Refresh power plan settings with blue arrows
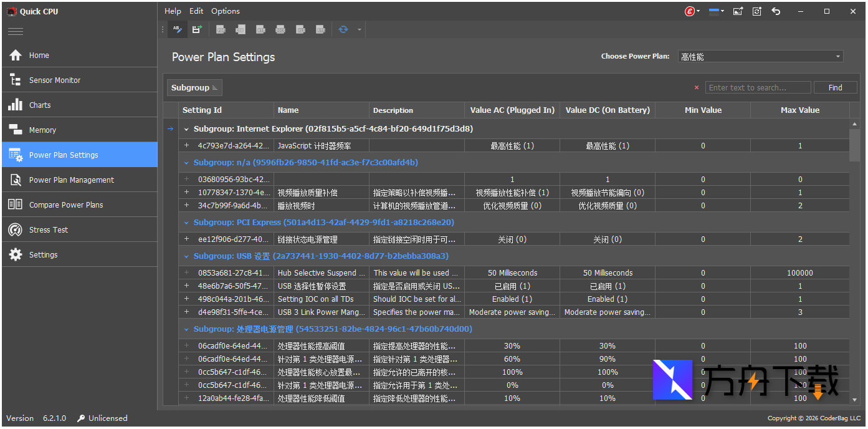868x429 pixels. coord(343,29)
